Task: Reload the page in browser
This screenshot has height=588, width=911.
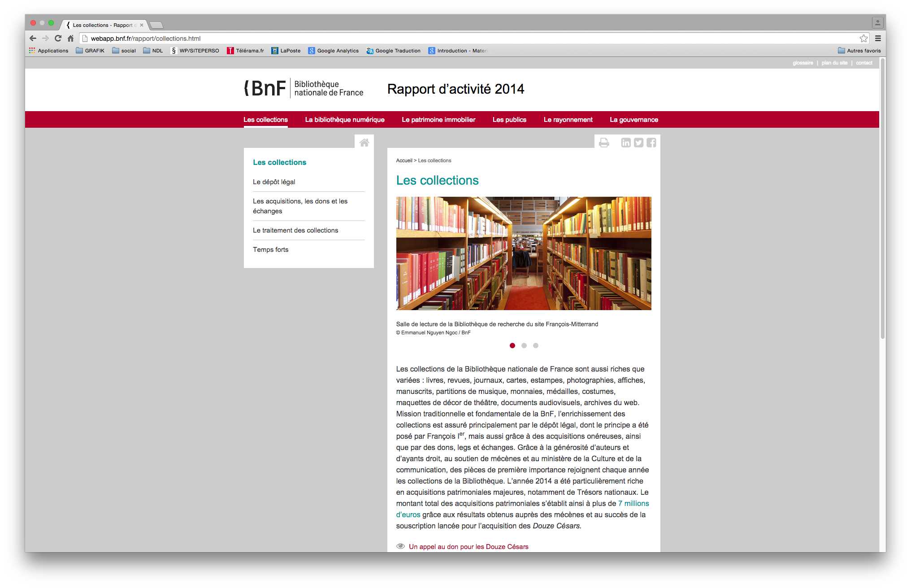Action: pos(58,39)
